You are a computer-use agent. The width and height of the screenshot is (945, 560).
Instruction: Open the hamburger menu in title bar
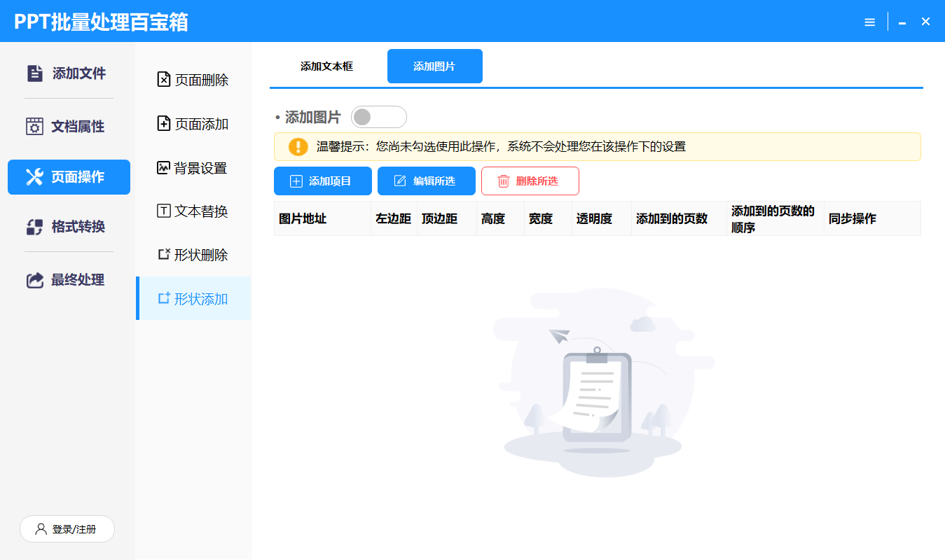pos(869,22)
